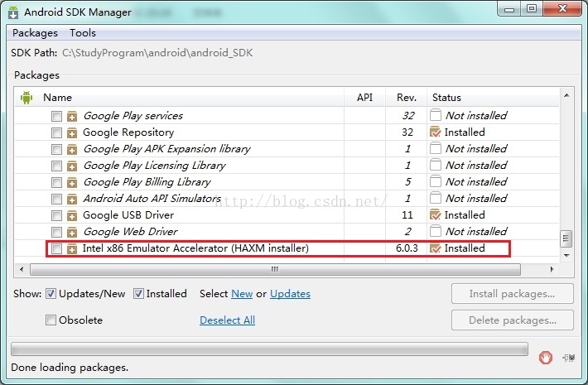Select the Google USB Driver row name
Image resolution: width=588 pixels, height=385 pixels.
(128, 215)
